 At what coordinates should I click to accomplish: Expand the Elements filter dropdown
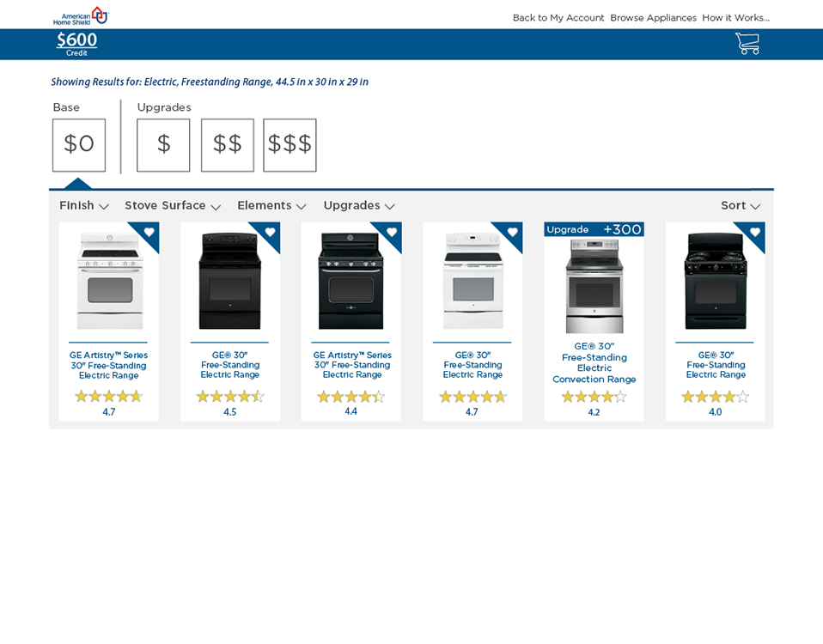[271, 205]
